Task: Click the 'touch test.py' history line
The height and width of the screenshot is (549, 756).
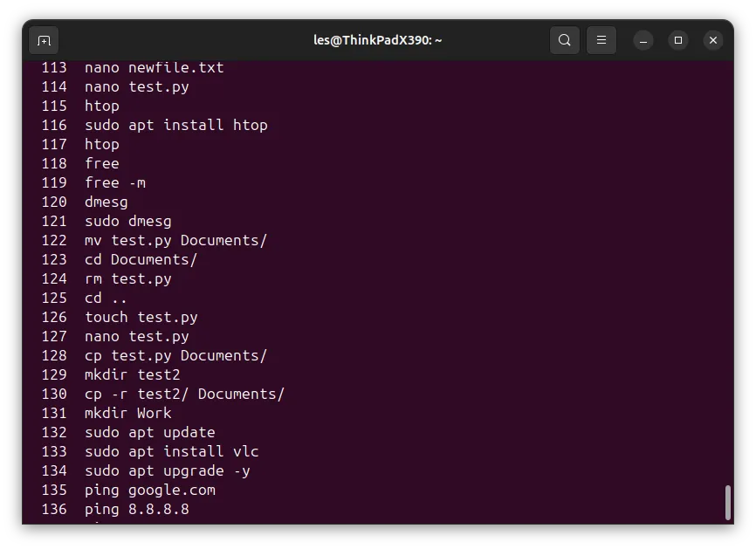Action: point(120,317)
